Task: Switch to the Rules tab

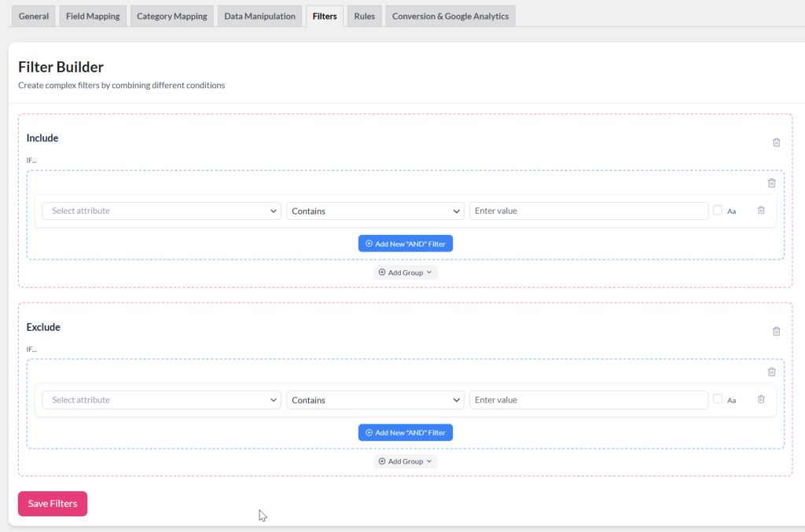Action: tap(364, 15)
